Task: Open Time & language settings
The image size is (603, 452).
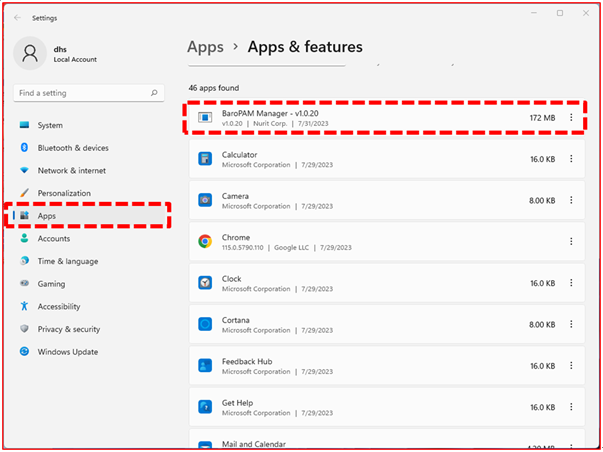Action: pyautogui.click(x=89, y=261)
